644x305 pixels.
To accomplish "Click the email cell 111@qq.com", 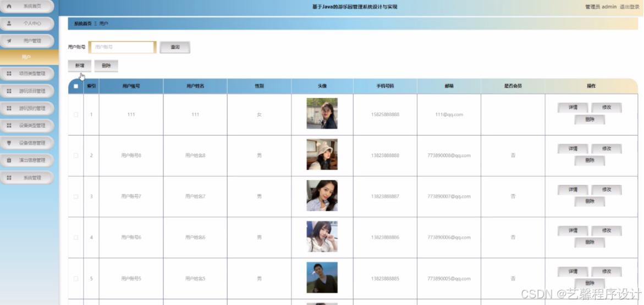I will point(449,115).
